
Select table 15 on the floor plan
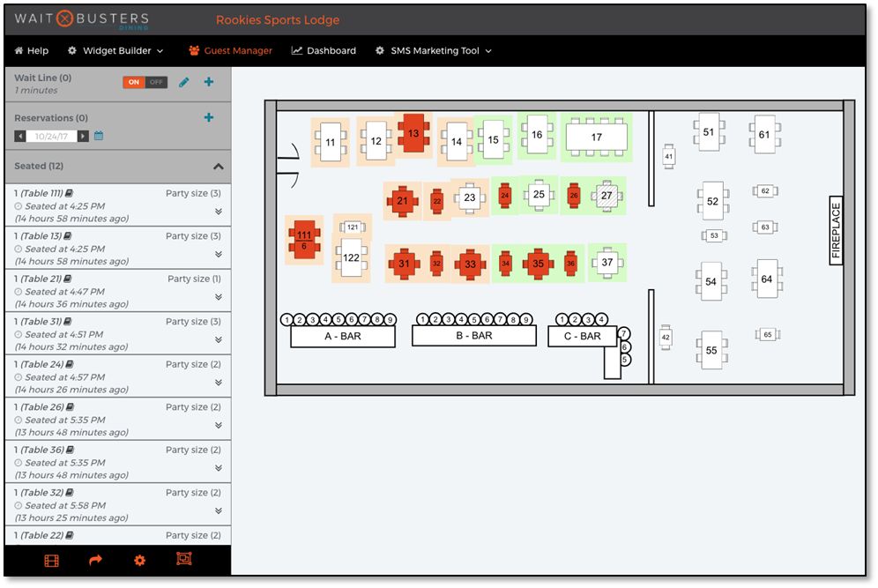click(494, 139)
